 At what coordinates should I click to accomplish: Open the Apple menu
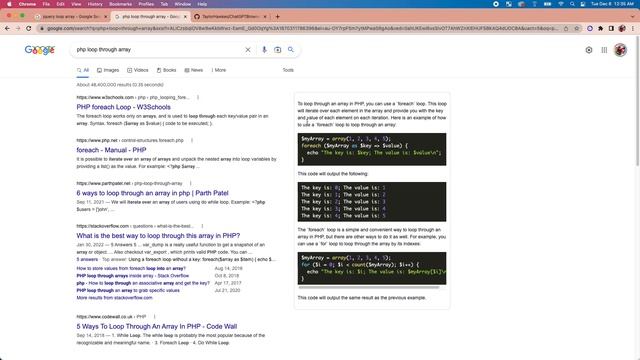pos(9,4)
